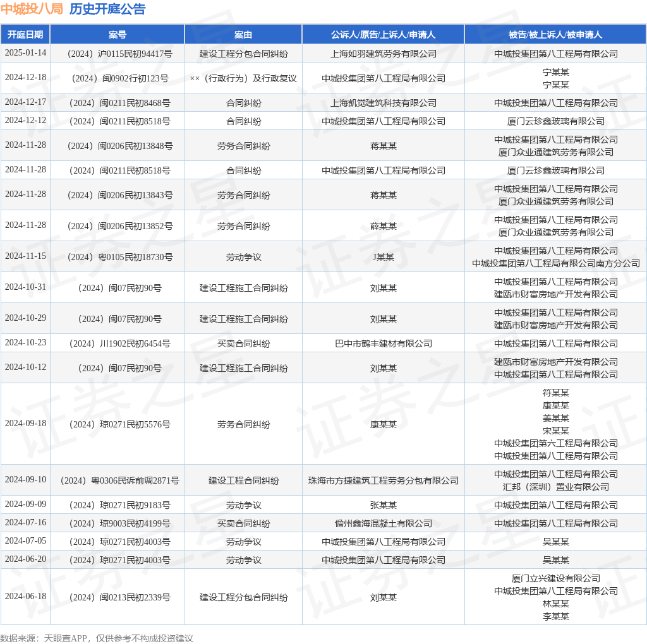
Task: Click the 公诉人/原告/上诉人/申请人 header
Action: 383,35
